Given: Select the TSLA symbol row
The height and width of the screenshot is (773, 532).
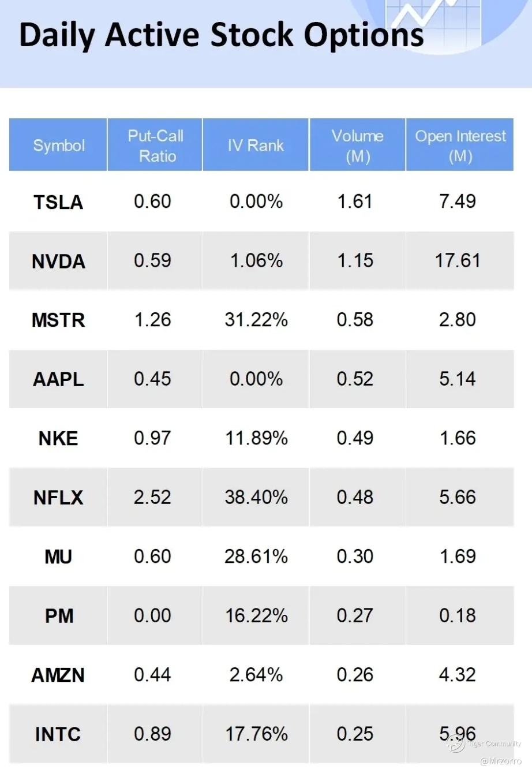Looking at the screenshot, I should click(58, 202).
